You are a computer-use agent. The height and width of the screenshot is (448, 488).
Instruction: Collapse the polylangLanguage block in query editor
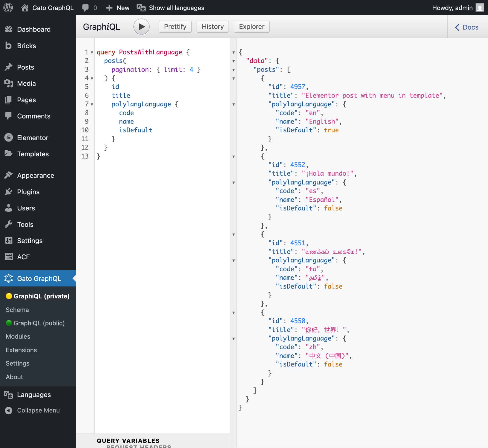tap(92, 104)
